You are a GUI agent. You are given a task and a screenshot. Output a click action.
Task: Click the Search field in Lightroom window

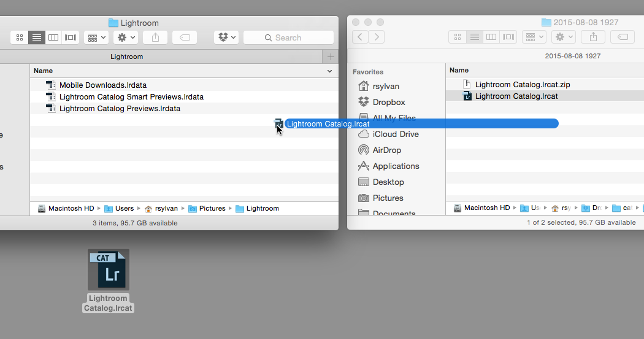(x=288, y=37)
